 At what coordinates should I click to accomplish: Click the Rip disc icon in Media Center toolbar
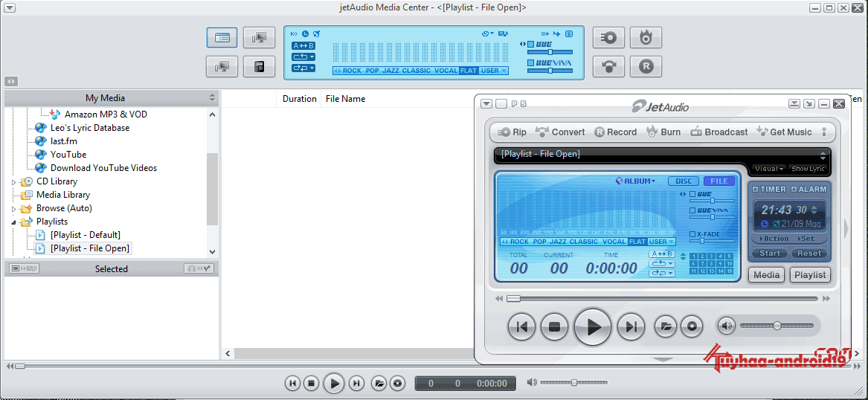[609, 38]
